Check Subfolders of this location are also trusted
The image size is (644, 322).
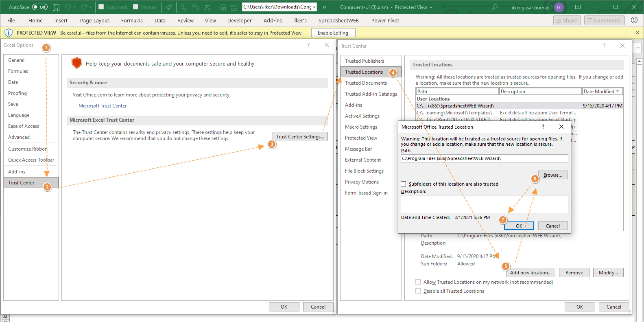tap(404, 184)
